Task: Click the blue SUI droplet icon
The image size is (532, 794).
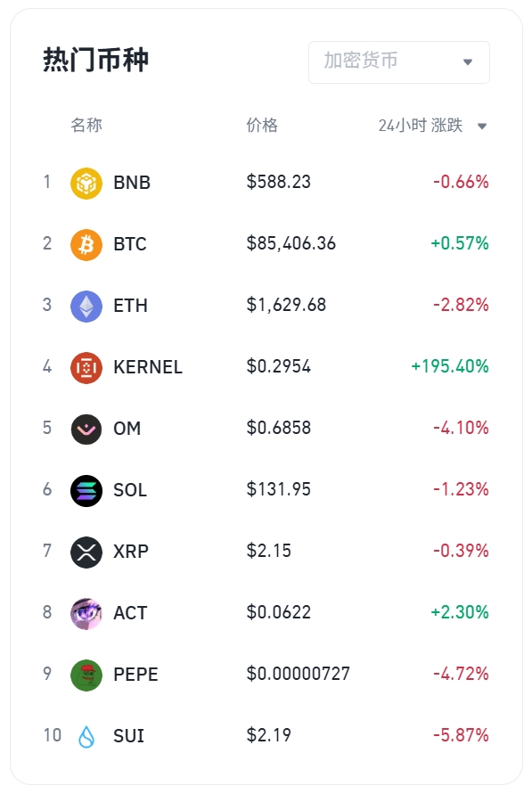Action: click(x=86, y=736)
